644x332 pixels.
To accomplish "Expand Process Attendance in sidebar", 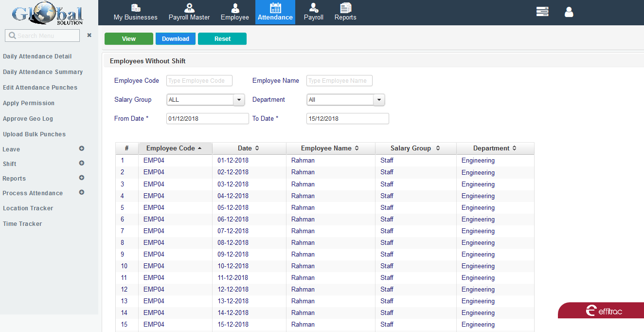I will [x=82, y=193].
